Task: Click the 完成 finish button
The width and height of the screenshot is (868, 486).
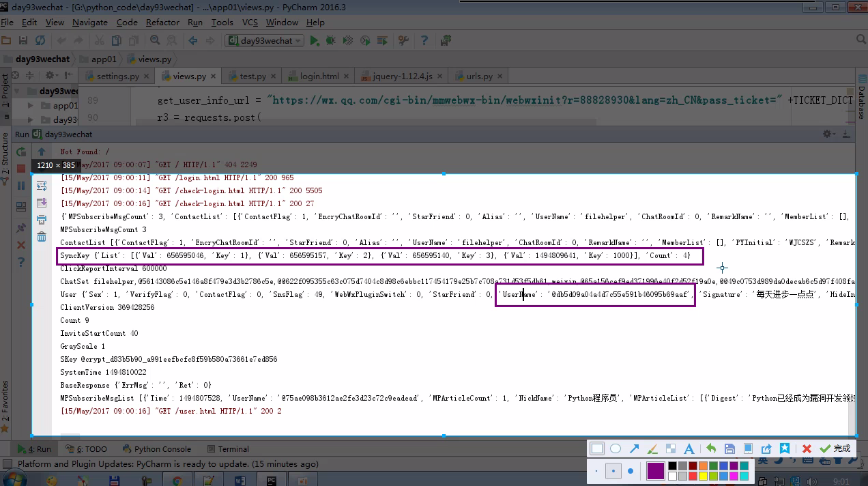Action: 836,448
